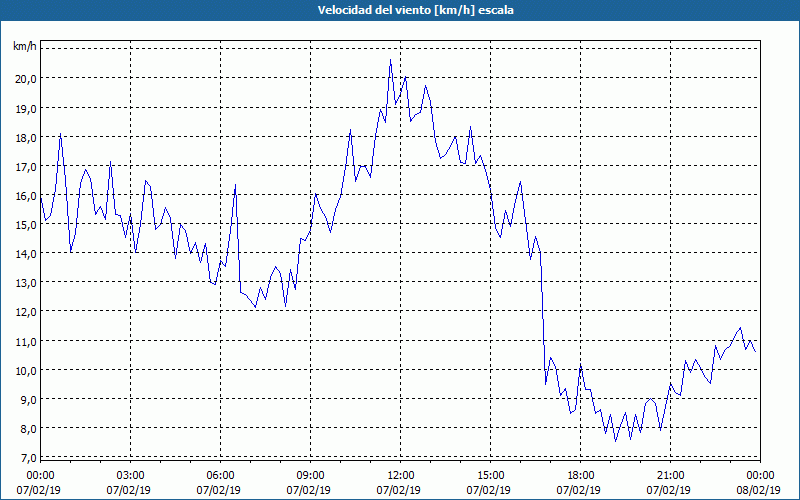Click the '8,0' y-axis value
The image size is (800, 500).
(28, 429)
